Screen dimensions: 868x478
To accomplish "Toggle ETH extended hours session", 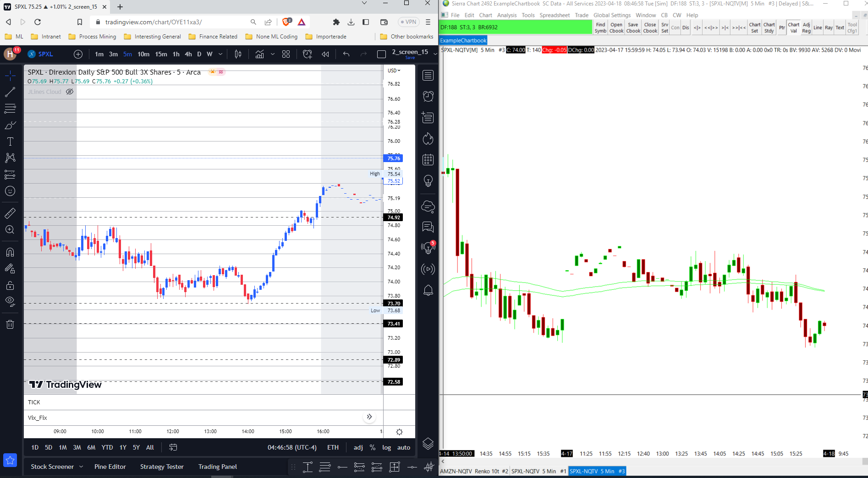I will click(x=333, y=447).
